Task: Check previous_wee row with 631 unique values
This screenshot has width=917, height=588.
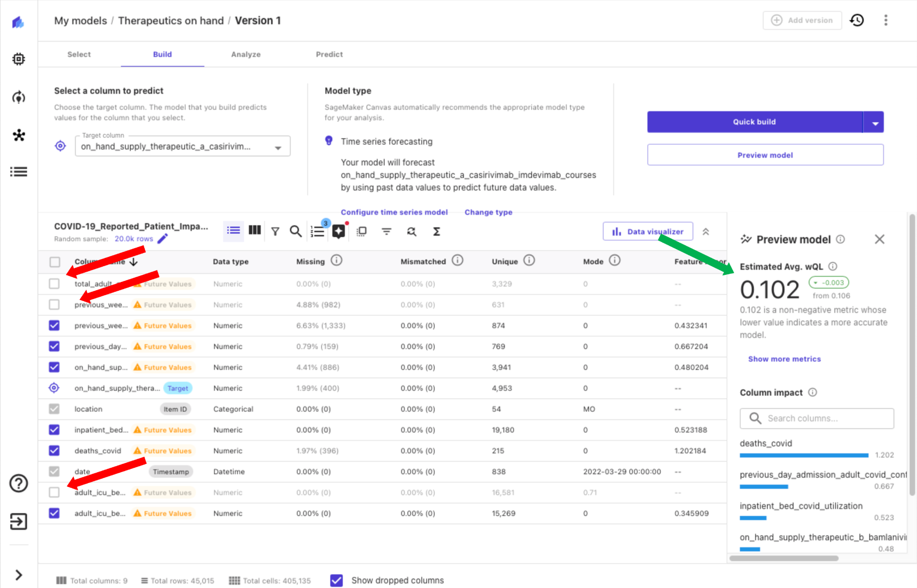Action: [54, 304]
